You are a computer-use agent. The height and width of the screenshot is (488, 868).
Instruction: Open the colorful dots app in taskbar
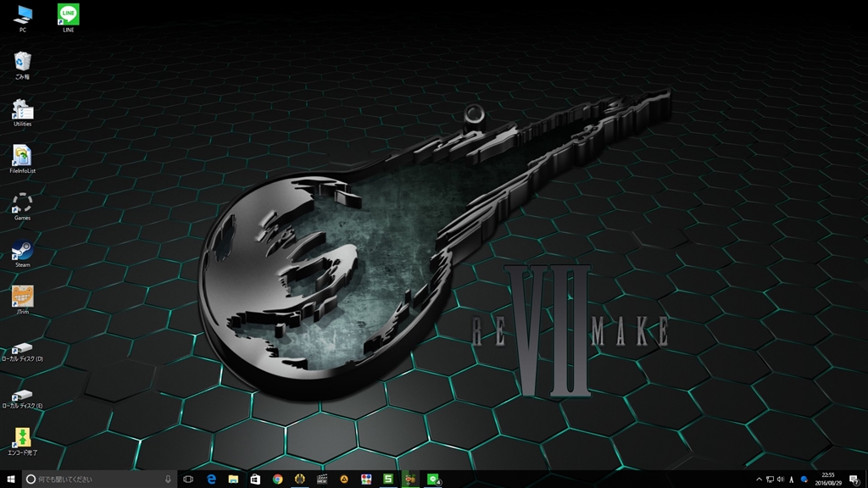pyautogui.click(x=366, y=480)
